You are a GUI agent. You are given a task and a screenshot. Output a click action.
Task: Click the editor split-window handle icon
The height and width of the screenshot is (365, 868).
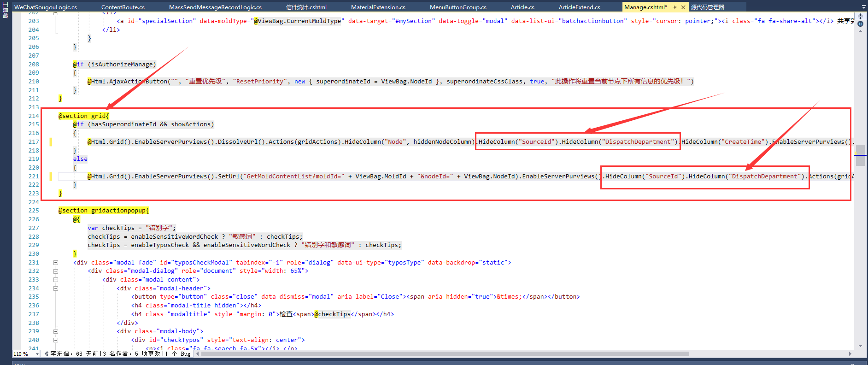click(860, 16)
